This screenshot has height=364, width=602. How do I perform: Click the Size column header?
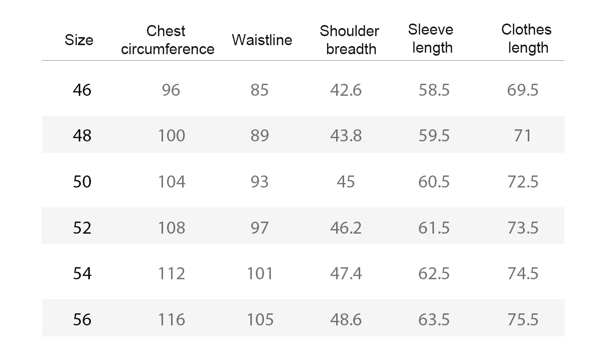79,40
